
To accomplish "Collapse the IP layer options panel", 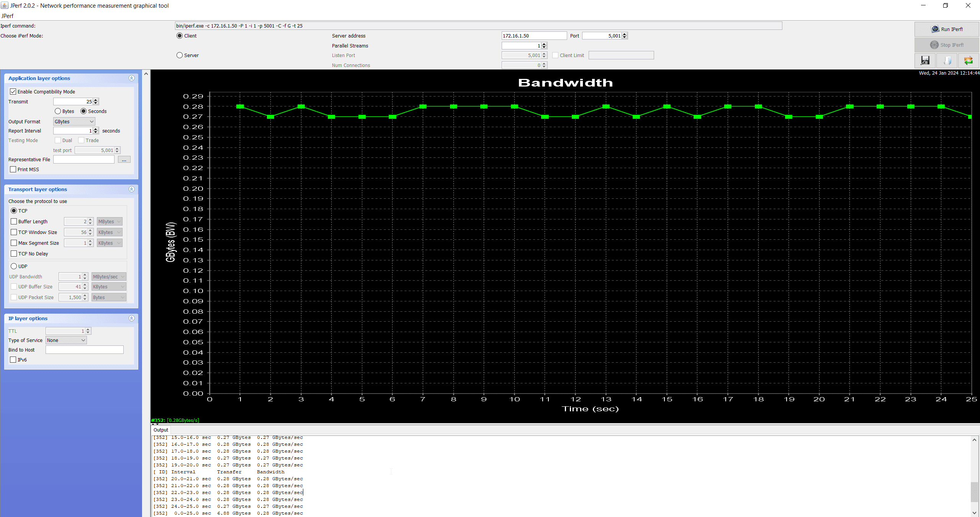I will 132,318.
